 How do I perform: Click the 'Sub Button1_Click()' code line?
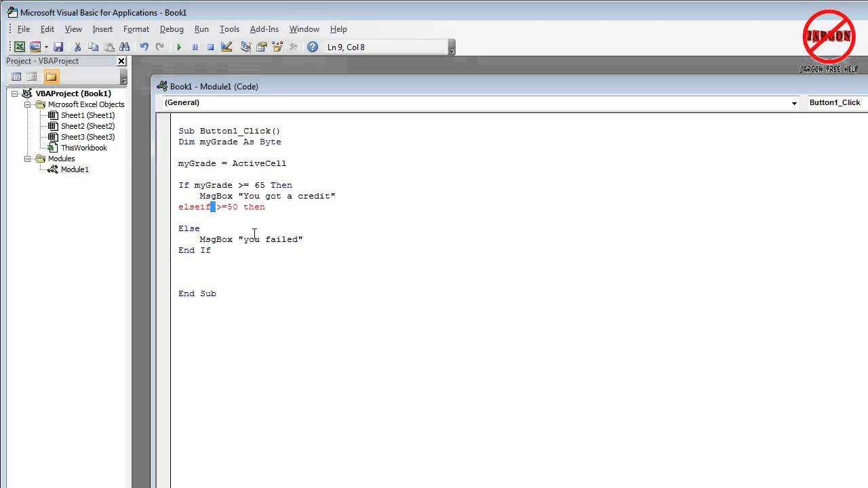pyautogui.click(x=229, y=131)
